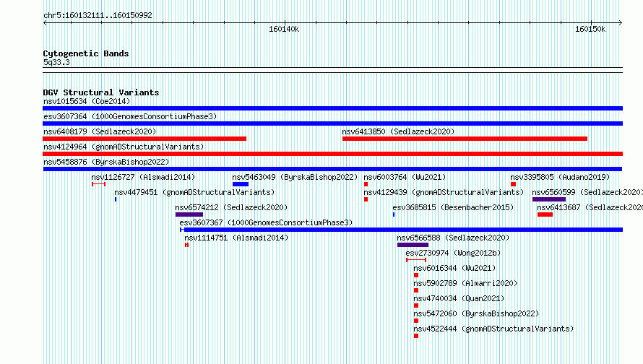Click the right arrowhead of the ruler
The height and width of the screenshot is (364, 643).
point(621,23)
